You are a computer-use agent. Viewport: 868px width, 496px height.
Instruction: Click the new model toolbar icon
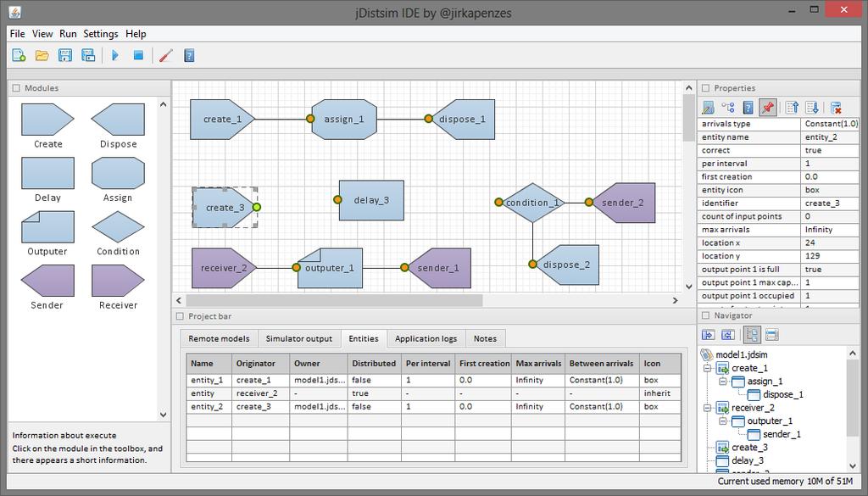click(x=19, y=55)
